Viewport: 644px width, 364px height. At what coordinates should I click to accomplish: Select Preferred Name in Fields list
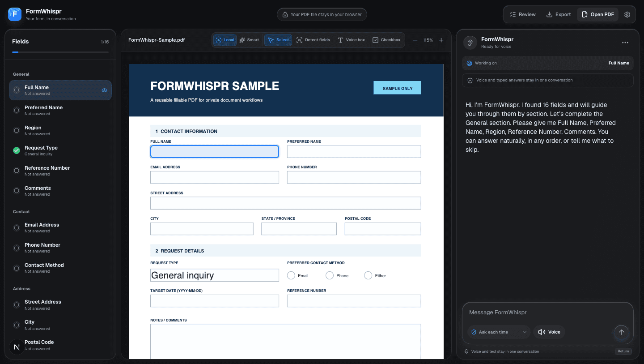tap(60, 110)
